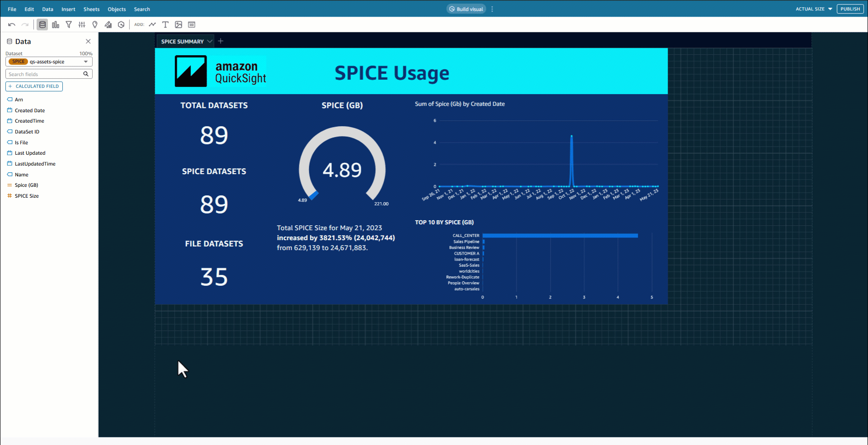Open the hexagon settings icon in toolbar

pyautogui.click(x=121, y=25)
